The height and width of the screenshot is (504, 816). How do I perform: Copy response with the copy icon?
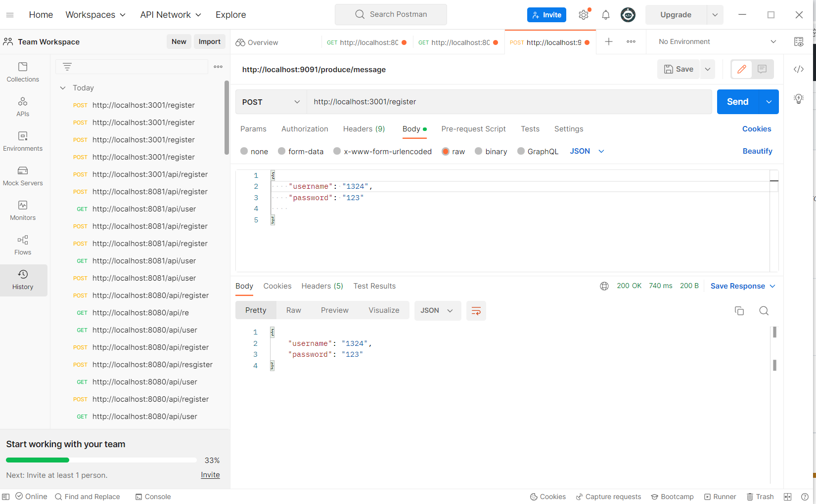click(x=739, y=311)
